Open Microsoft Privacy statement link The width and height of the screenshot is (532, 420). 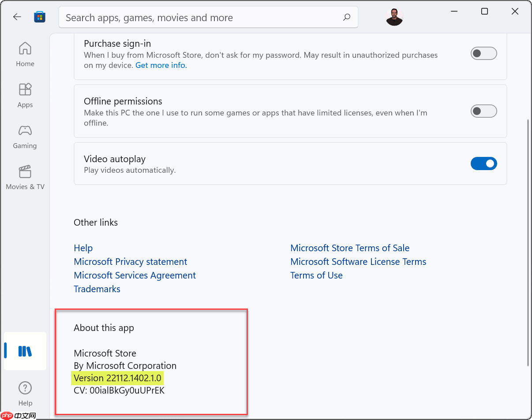click(131, 262)
